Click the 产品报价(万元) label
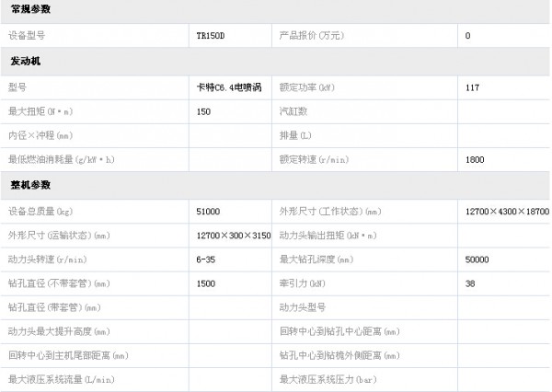Viewport: 552px width, 392px height. [x=311, y=35]
